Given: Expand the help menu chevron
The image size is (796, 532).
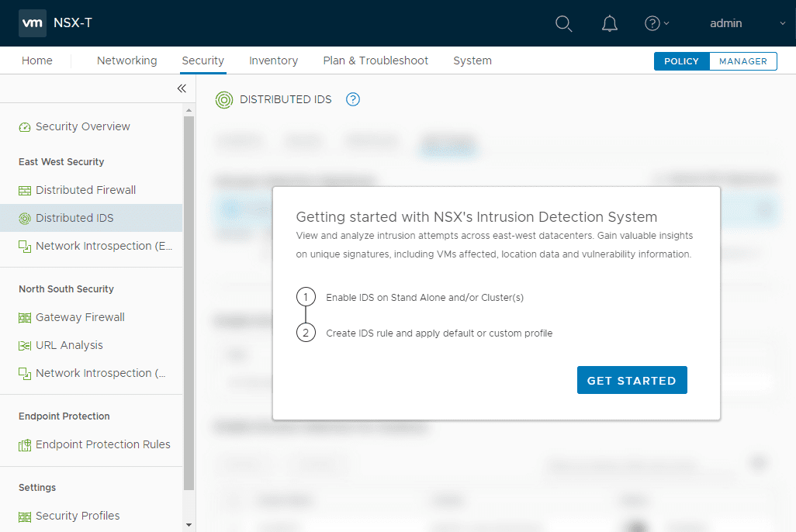Looking at the screenshot, I should point(667,23).
